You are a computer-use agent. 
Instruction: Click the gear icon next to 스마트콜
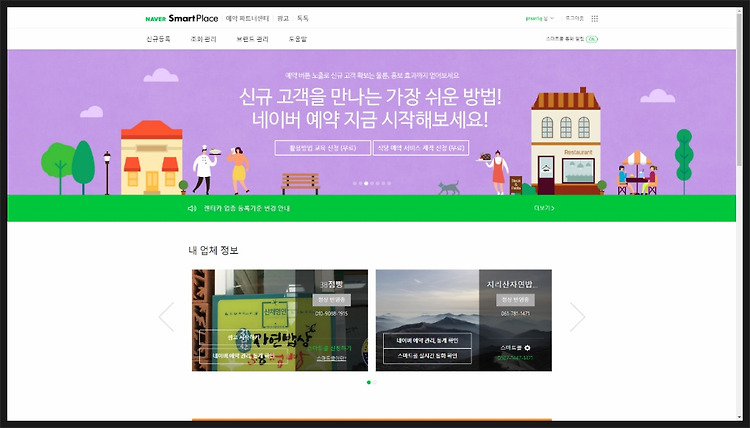pos(527,348)
